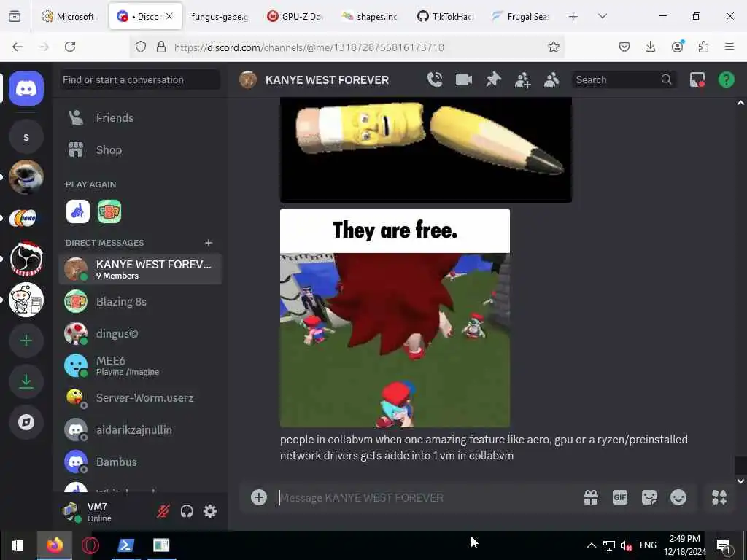
Task: Open the Firefox application menu
Action: point(729,47)
